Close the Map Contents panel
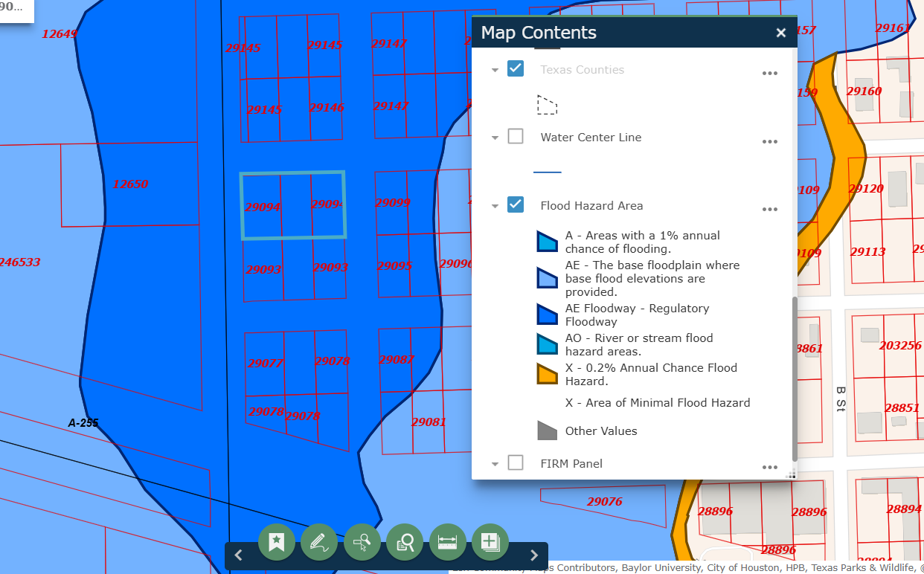Viewport: 924px width, 574px height. (780, 33)
